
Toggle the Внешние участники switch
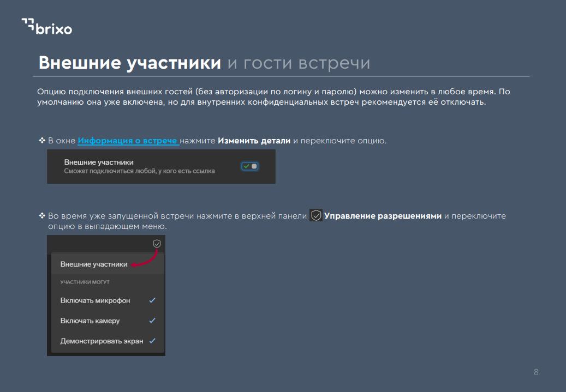pyautogui.click(x=249, y=166)
